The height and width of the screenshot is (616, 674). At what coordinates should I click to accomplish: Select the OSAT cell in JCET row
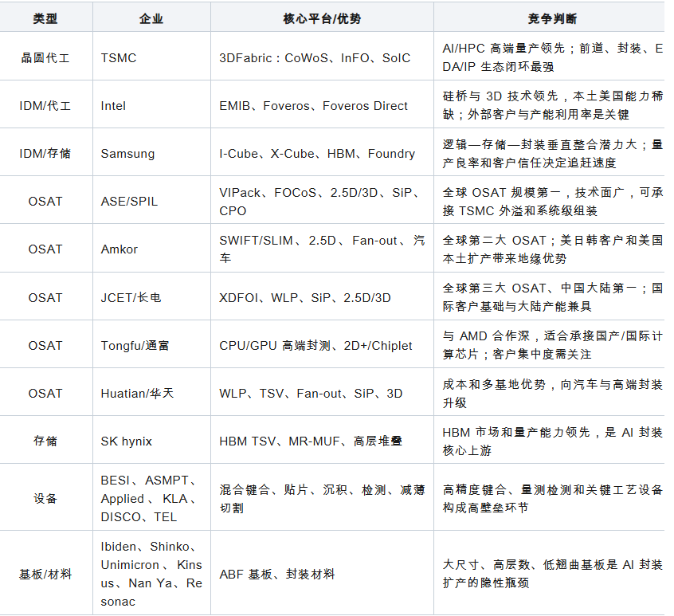(45, 296)
